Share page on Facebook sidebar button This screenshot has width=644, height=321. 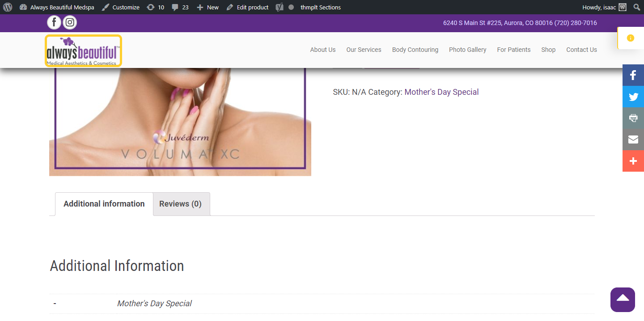point(633,75)
